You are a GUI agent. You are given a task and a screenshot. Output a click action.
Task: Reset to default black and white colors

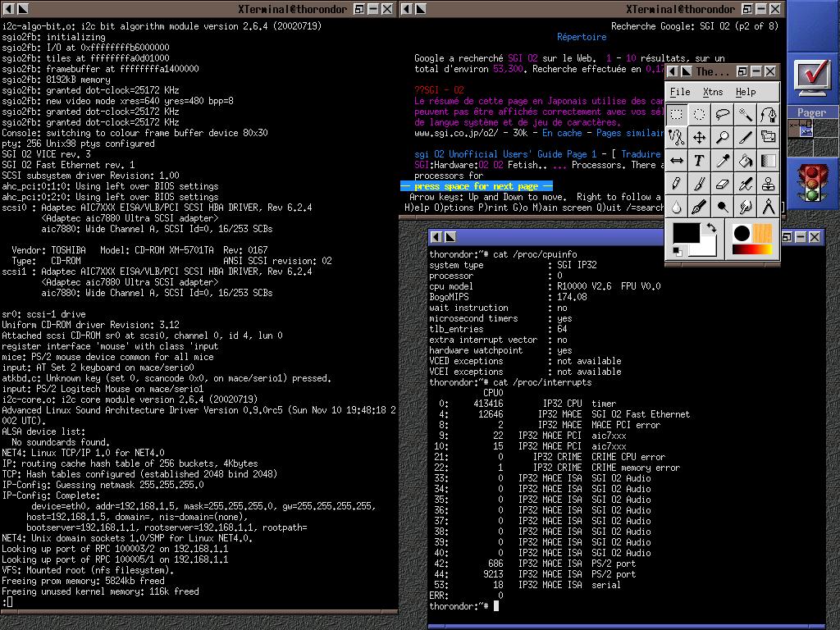(x=677, y=252)
